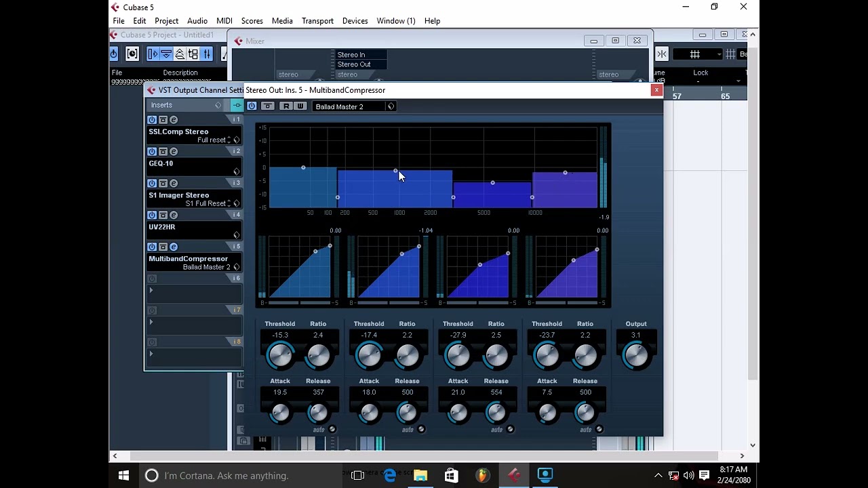Screen dimensions: 868x488
Task: Toggle band 3 auto release button
Action: (x=510, y=429)
